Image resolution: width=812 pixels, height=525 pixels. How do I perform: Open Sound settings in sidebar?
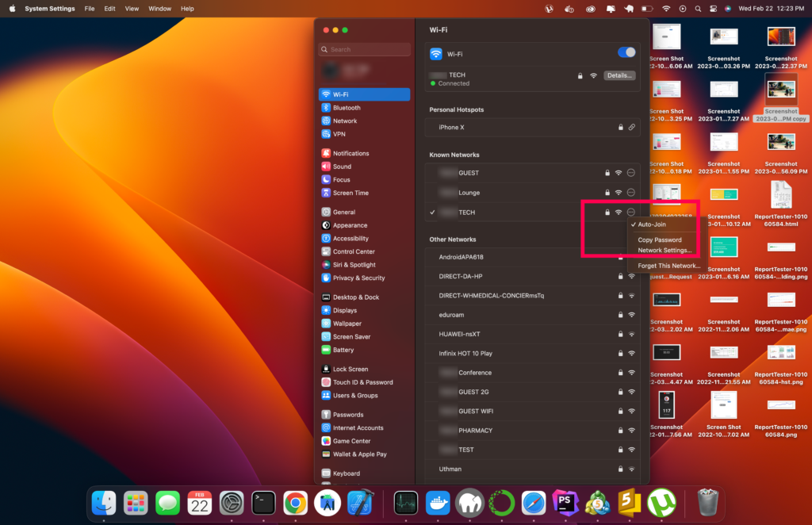[x=365, y=167]
